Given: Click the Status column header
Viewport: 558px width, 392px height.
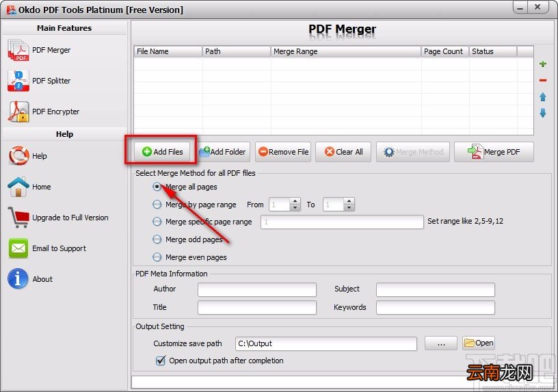Looking at the screenshot, I should (x=493, y=51).
